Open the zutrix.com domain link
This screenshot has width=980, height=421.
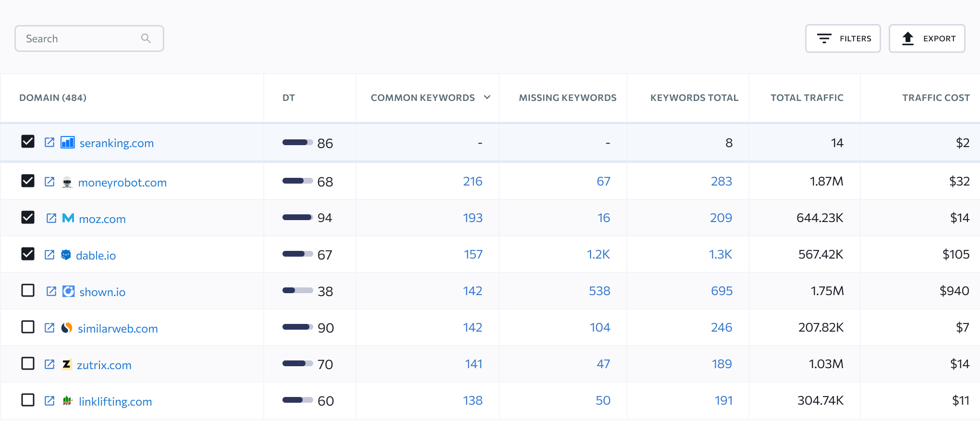(104, 365)
